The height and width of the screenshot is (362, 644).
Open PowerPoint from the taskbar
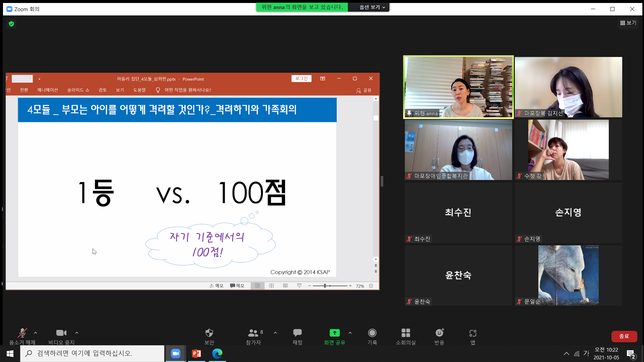(x=197, y=354)
